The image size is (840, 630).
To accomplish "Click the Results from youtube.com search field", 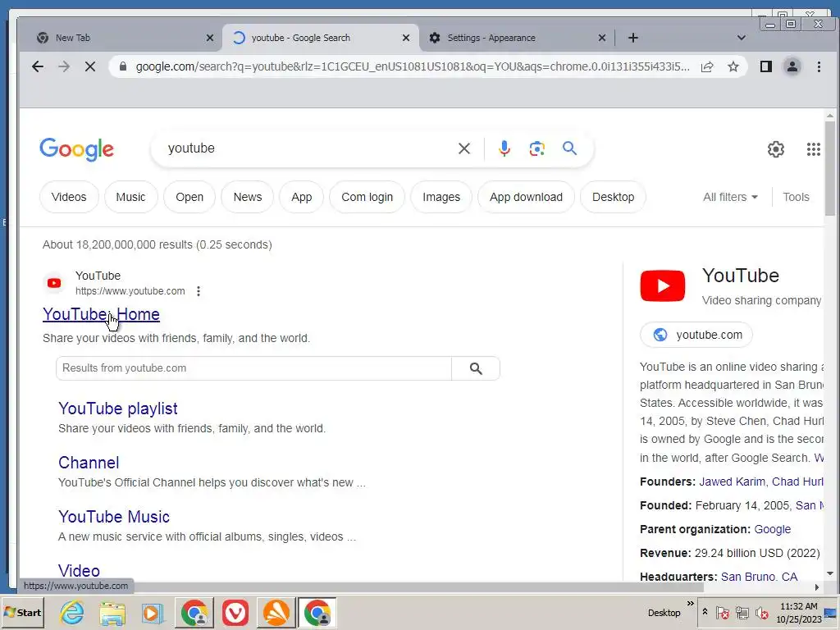I will [x=254, y=368].
